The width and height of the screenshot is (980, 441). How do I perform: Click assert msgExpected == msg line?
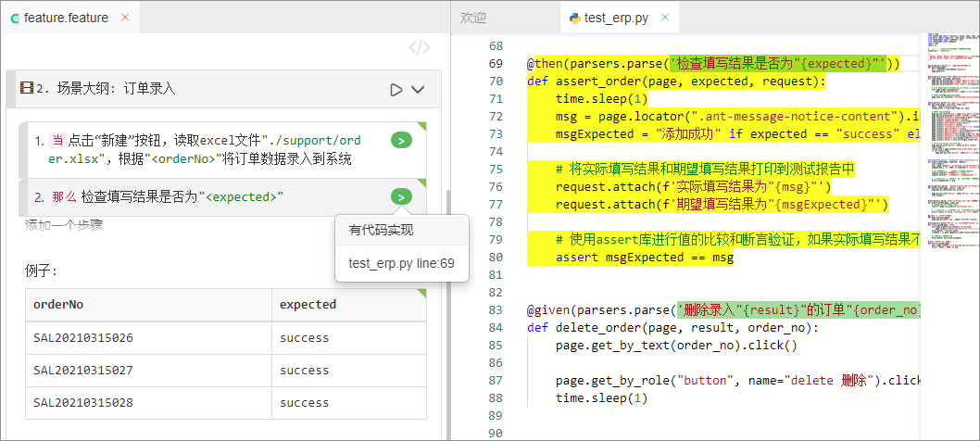[x=644, y=257]
